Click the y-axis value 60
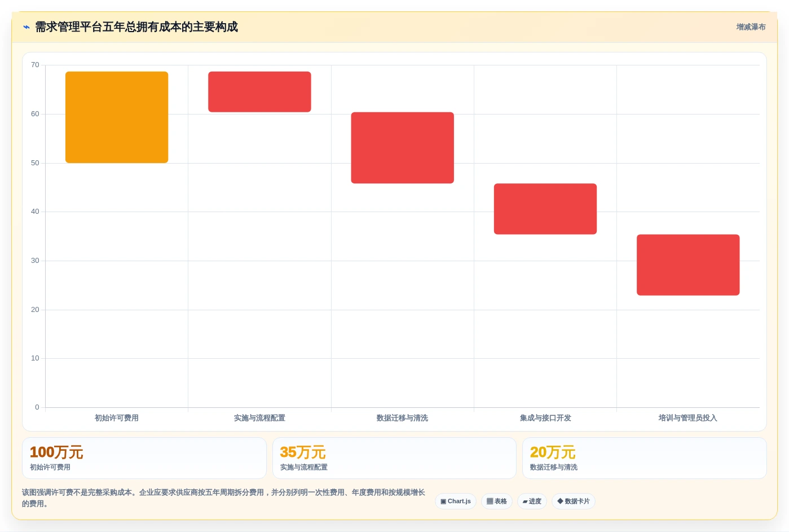Screen dimensions: 789x532 coord(35,114)
